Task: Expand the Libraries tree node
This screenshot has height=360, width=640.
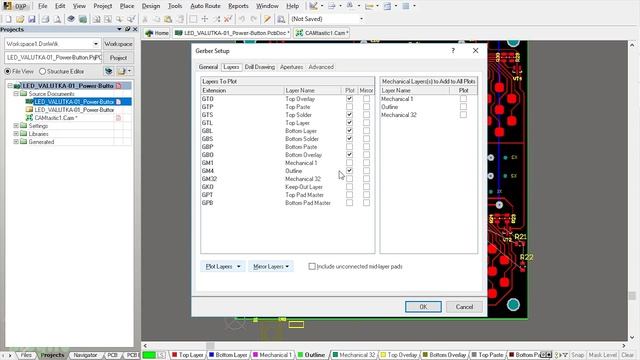Action: [x=16, y=133]
